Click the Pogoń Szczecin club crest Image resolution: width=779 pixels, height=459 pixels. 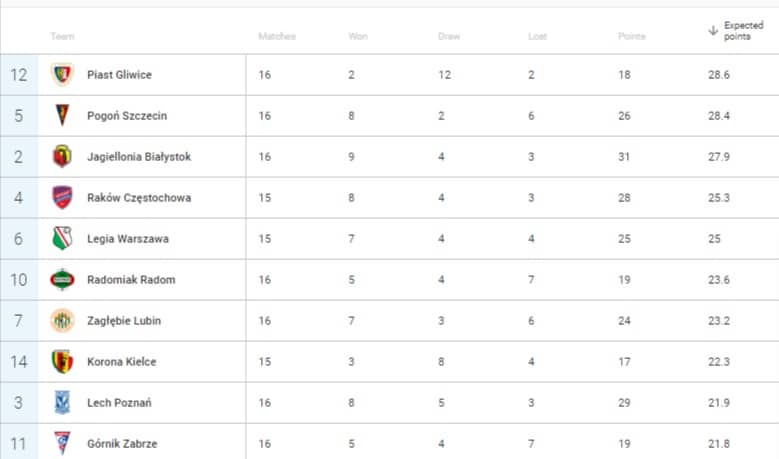click(62, 115)
